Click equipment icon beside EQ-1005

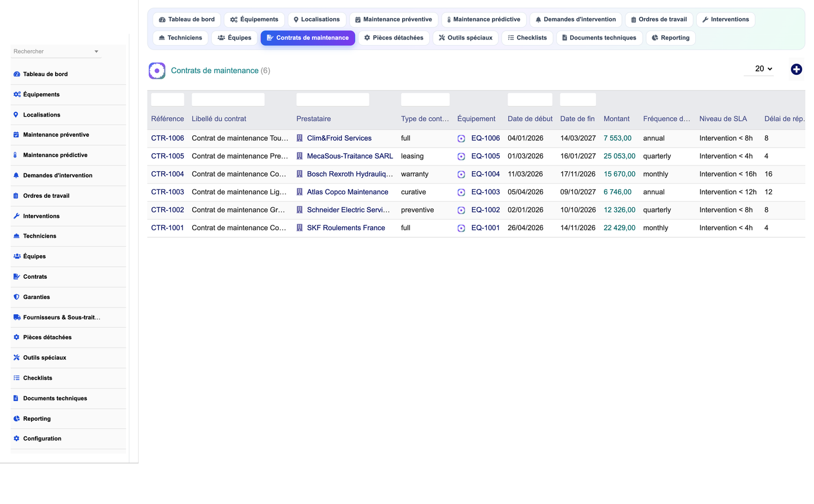coord(461,157)
